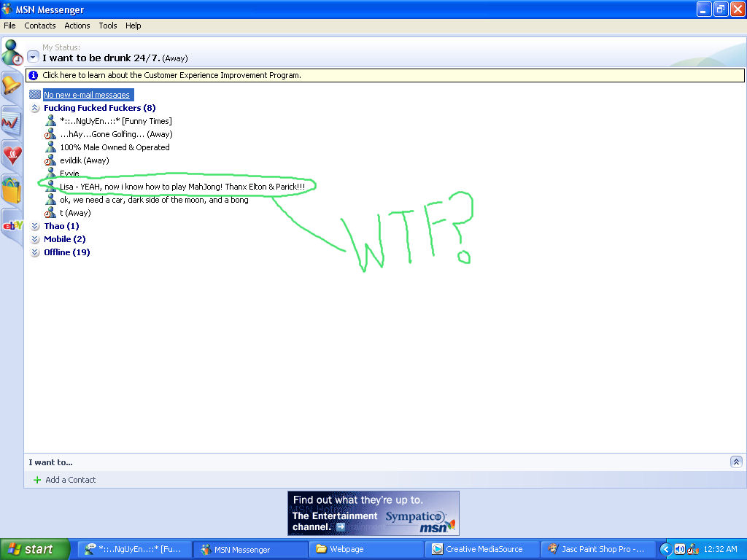Open the shopping bag sidebar tab
Viewport: 747px width, 560px height.
pyautogui.click(x=11, y=190)
